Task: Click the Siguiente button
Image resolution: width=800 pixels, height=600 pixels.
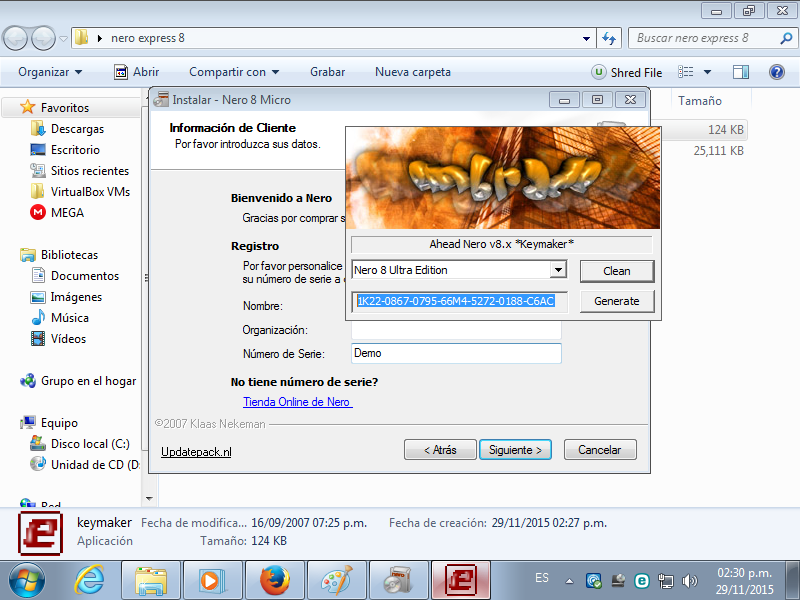Action: coord(515,449)
